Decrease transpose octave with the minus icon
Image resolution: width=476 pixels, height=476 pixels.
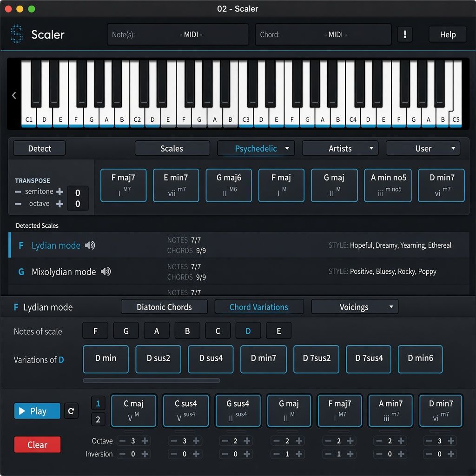tap(18, 204)
